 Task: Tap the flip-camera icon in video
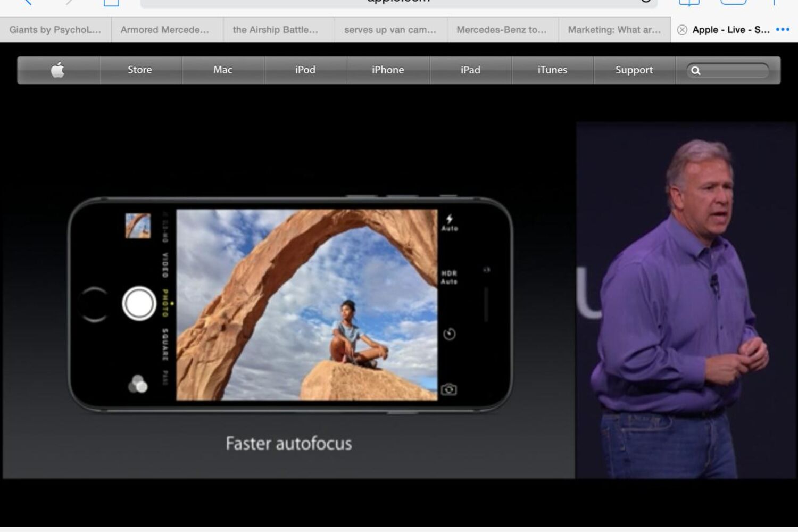point(449,389)
